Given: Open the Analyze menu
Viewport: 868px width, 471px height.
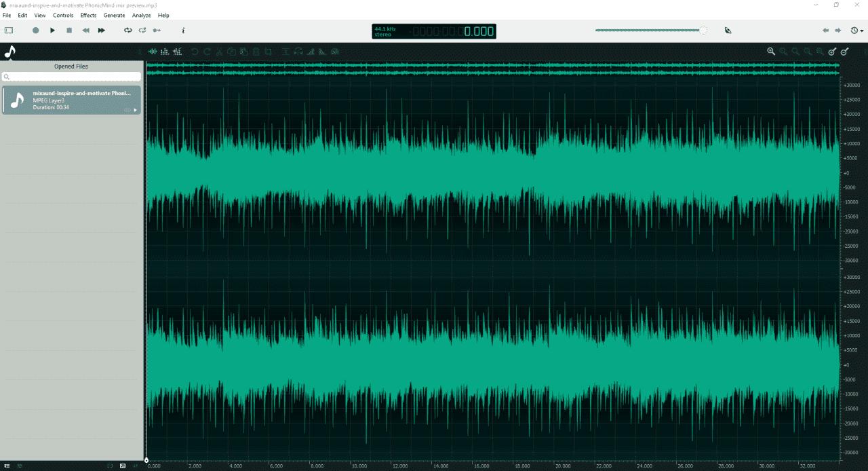Looking at the screenshot, I should [141, 15].
